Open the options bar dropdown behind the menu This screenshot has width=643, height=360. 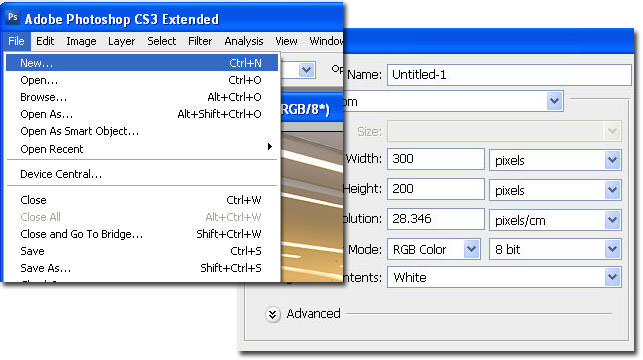pos(306,70)
